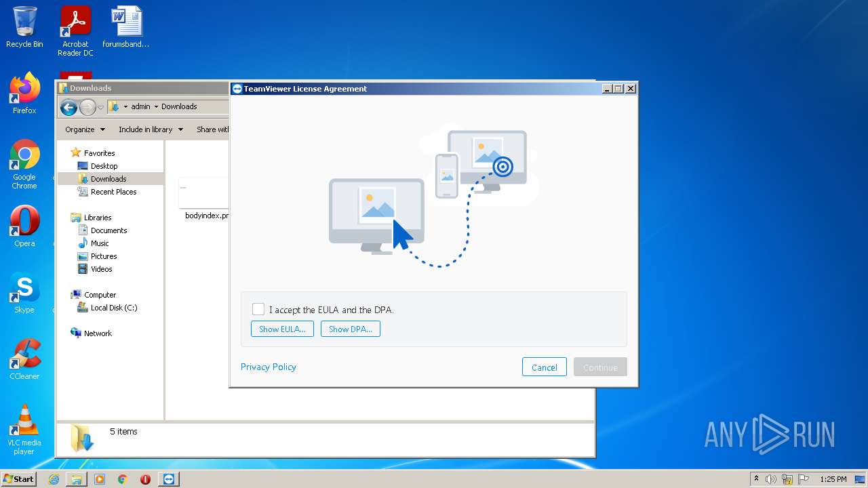Screen dimensions: 868x488
Task: Open the Recycle Bin desktop icon
Action: point(24,27)
